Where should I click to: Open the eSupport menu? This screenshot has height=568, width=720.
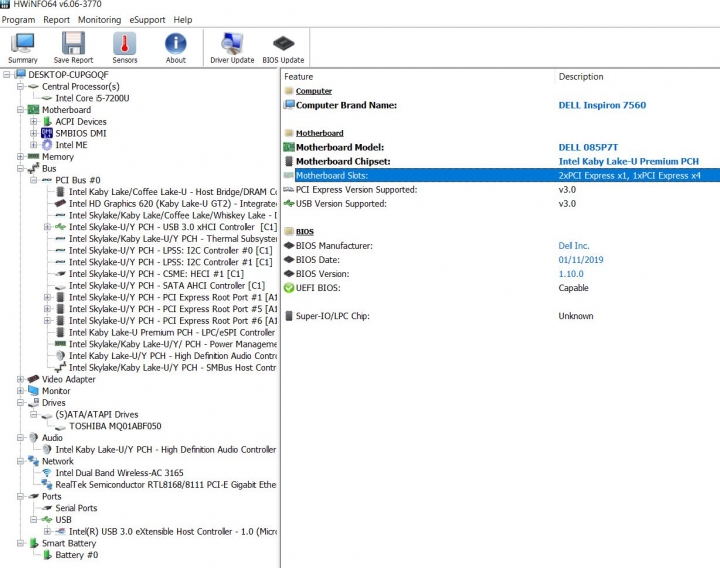[147, 20]
